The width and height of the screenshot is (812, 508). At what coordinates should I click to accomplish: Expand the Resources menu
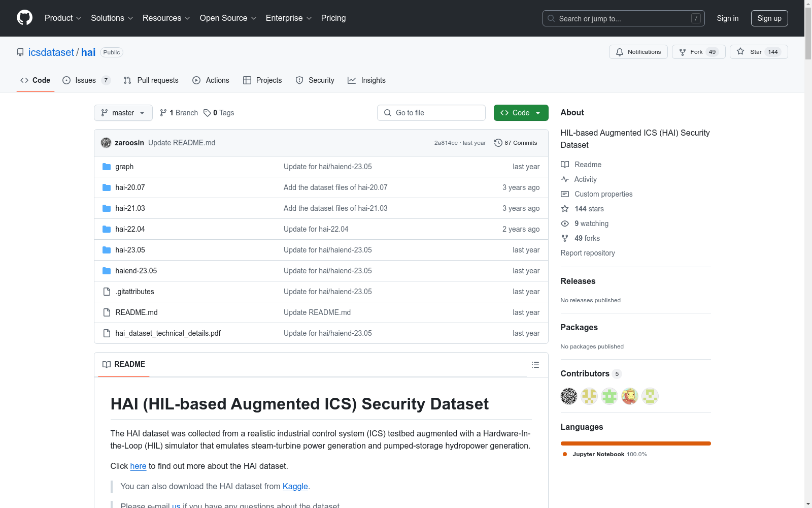166,18
